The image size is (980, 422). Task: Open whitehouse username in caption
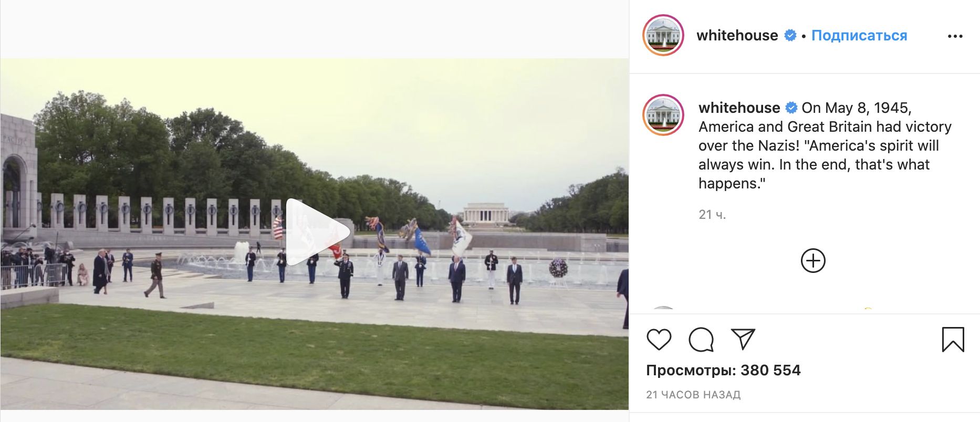coord(739,108)
